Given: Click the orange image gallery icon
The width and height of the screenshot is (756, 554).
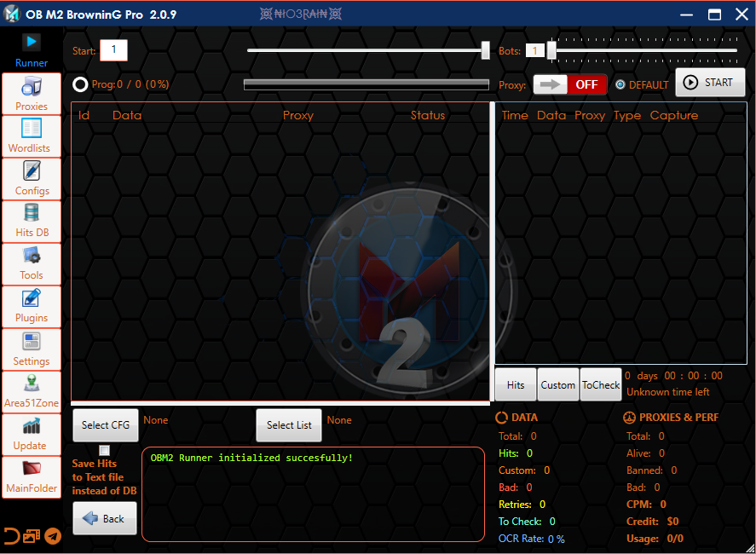Looking at the screenshot, I should pos(32,536).
